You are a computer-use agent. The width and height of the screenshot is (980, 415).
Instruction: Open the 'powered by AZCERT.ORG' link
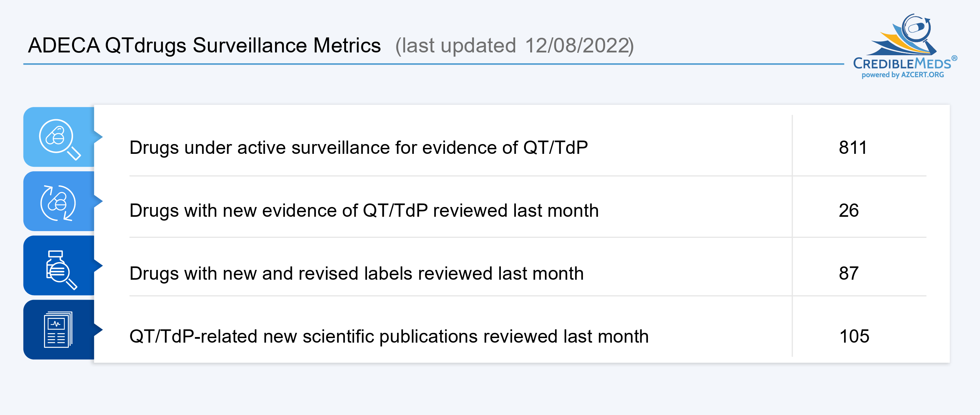(x=902, y=74)
